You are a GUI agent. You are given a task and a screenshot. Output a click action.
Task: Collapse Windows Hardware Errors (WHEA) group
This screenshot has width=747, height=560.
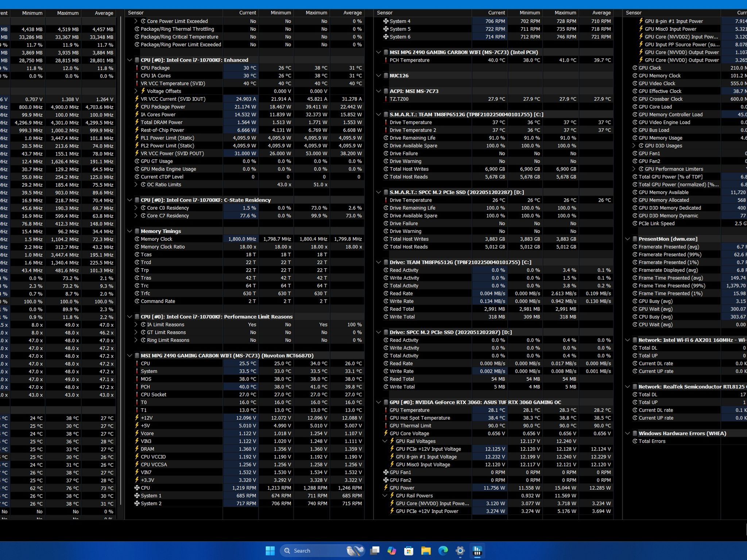coord(628,433)
